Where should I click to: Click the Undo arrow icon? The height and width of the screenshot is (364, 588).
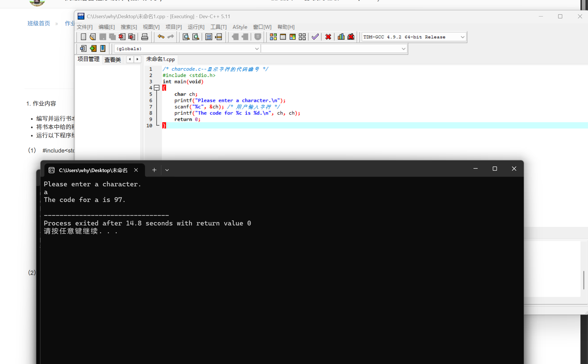coord(161,37)
